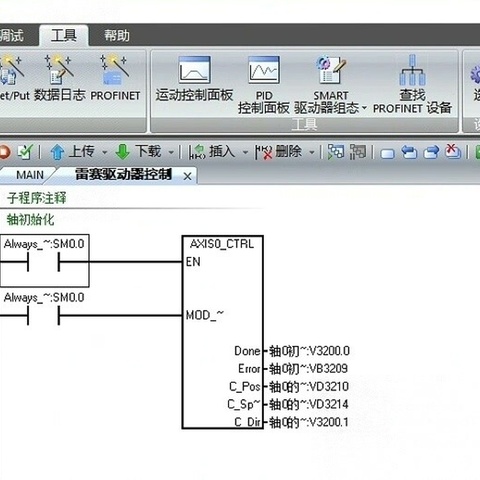
Task: Select the AXIS0_CTRL function block
Action: tap(222, 332)
